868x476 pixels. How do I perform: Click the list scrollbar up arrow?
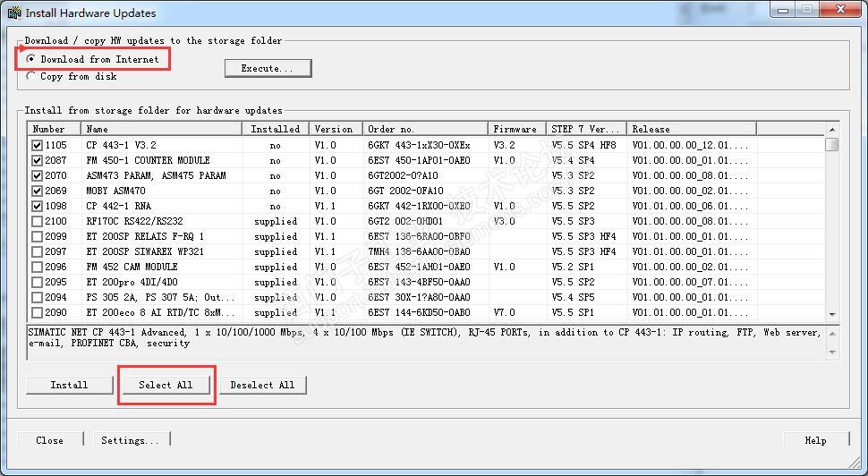pyautogui.click(x=832, y=130)
